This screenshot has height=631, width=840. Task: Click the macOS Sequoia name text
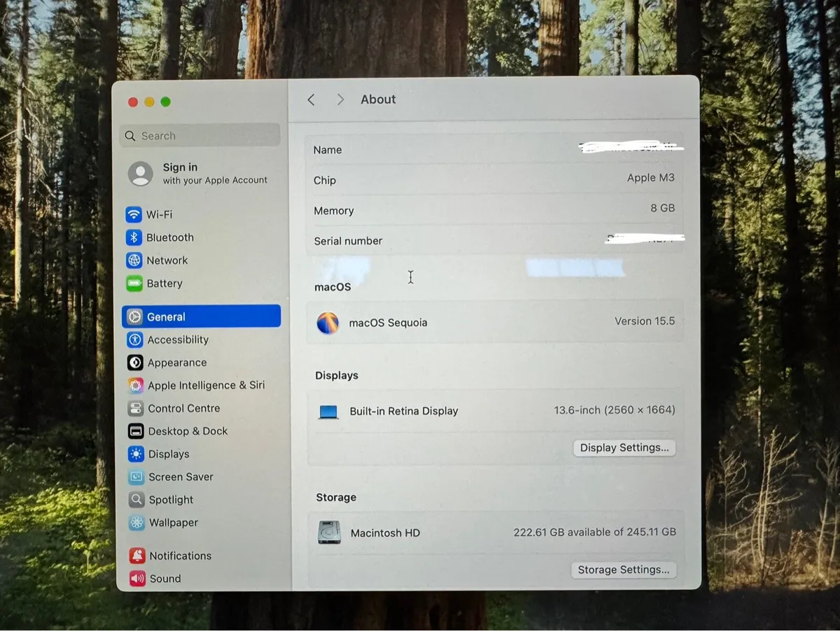(388, 323)
